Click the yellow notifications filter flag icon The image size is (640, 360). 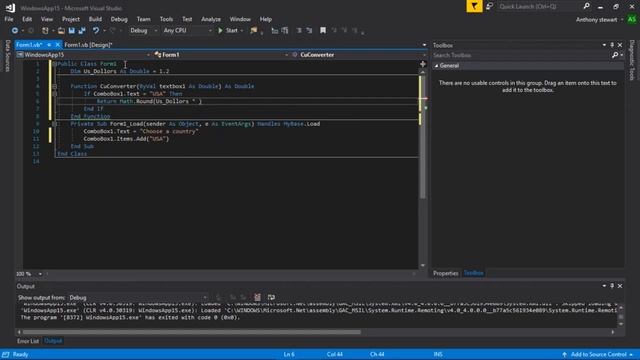point(474,6)
